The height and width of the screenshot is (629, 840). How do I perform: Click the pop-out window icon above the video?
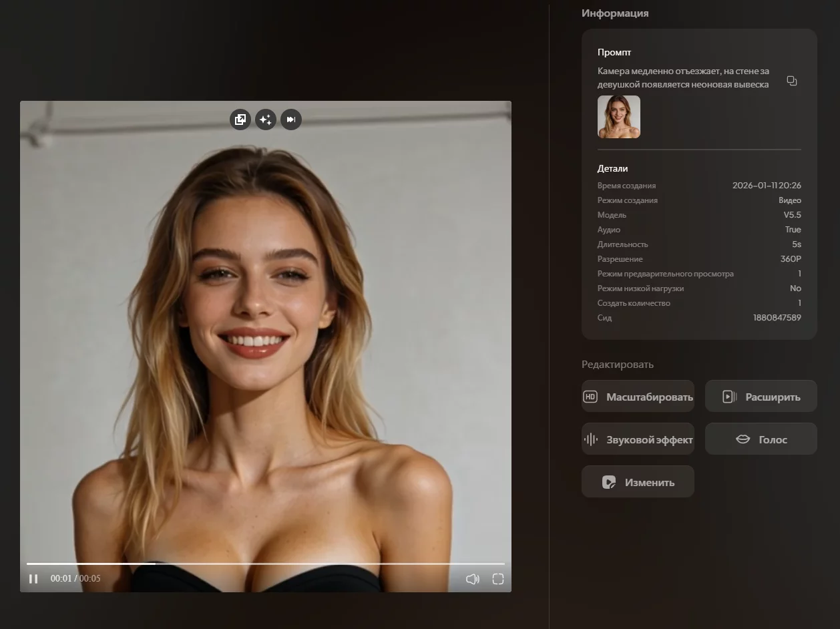pos(240,120)
